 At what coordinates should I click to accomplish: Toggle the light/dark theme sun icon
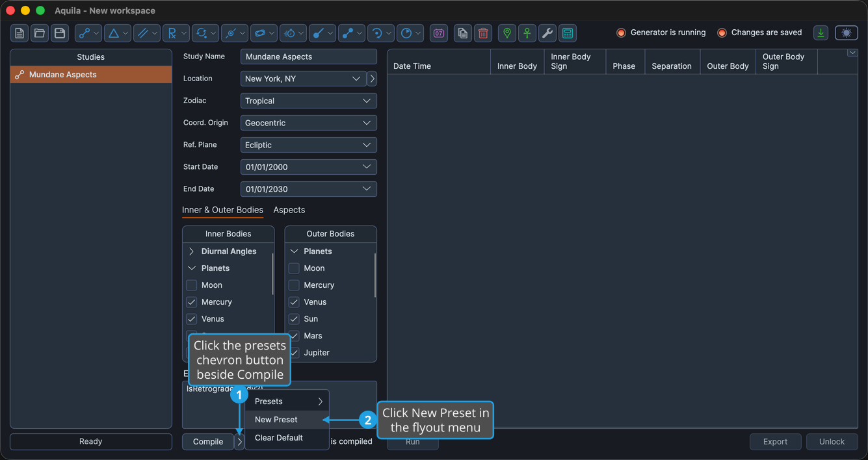(x=847, y=33)
